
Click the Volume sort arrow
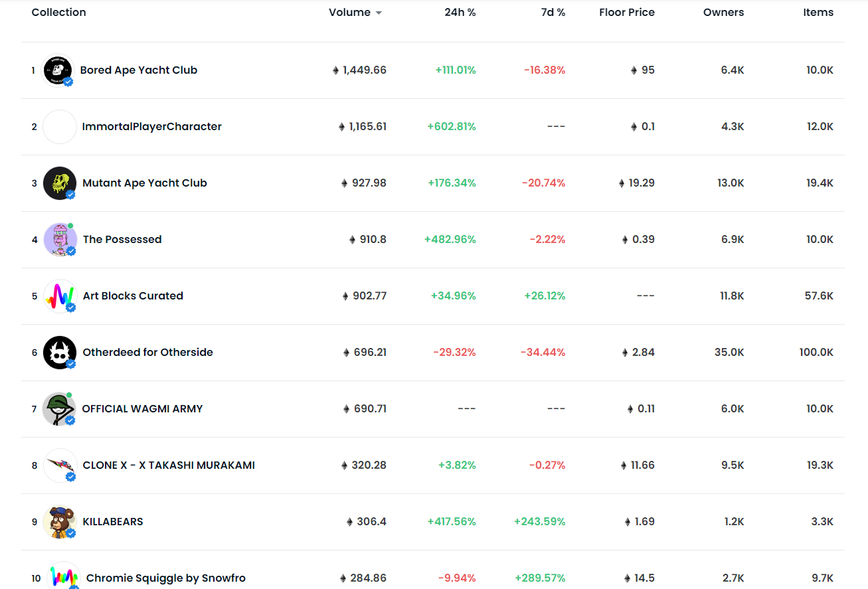[379, 13]
